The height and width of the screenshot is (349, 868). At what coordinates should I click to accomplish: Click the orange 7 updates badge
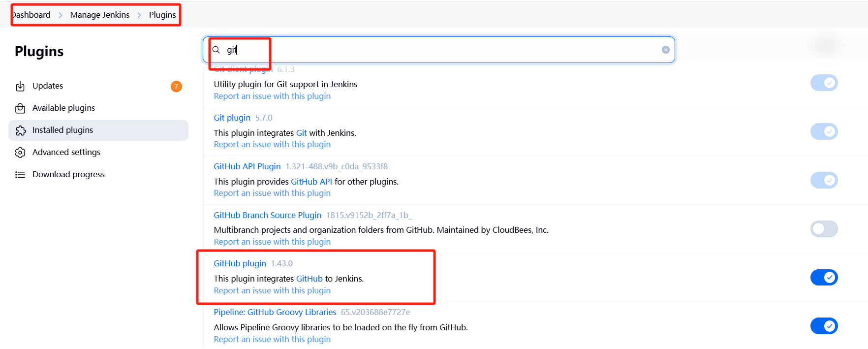pyautogui.click(x=176, y=86)
